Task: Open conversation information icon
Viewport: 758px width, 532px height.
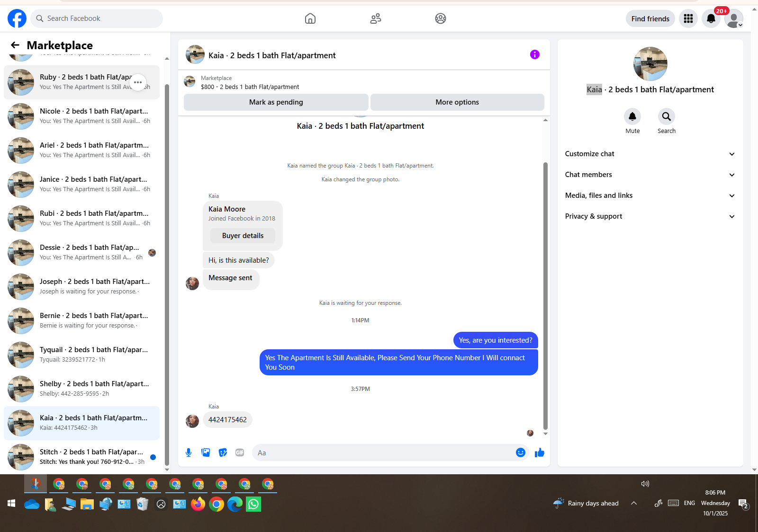Action: (x=535, y=54)
